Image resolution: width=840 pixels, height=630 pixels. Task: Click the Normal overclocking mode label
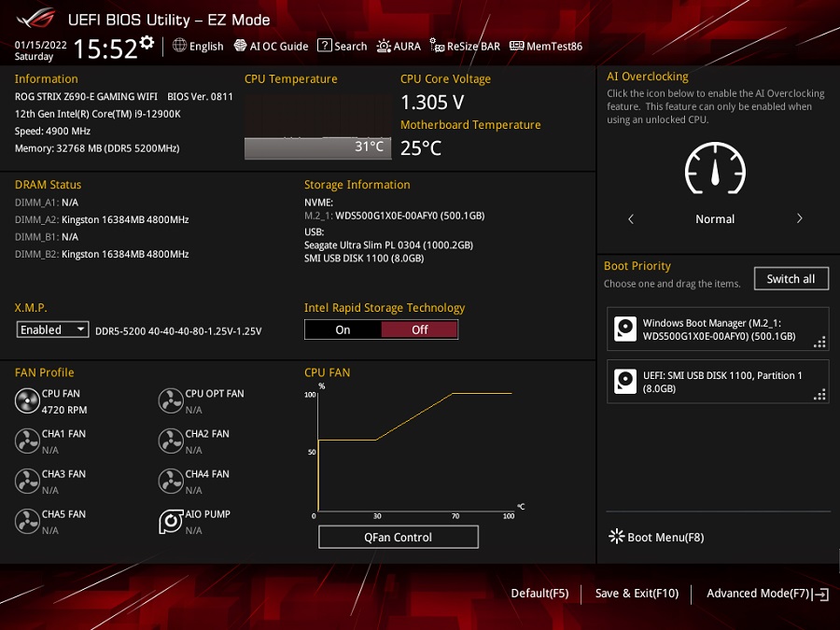[715, 218]
